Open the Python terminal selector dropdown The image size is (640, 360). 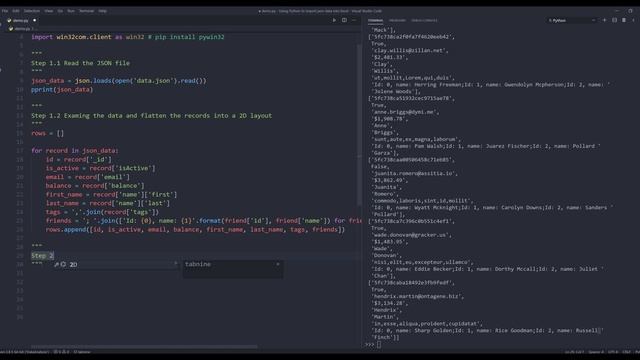[x=572, y=20]
